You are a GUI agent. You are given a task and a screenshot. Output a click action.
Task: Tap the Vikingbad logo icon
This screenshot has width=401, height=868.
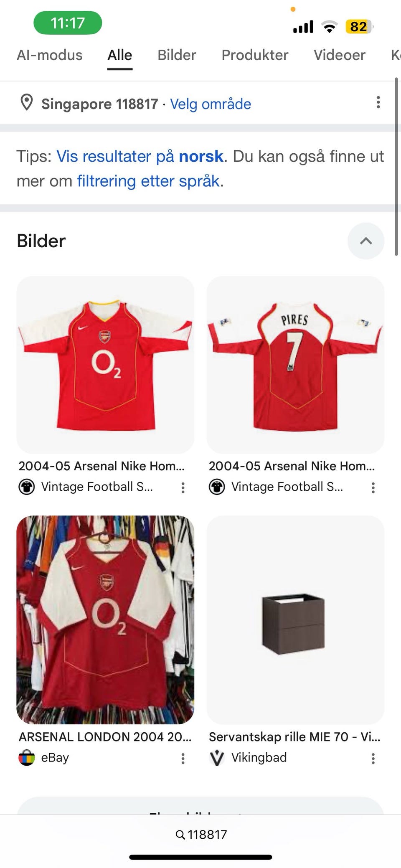(217, 758)
